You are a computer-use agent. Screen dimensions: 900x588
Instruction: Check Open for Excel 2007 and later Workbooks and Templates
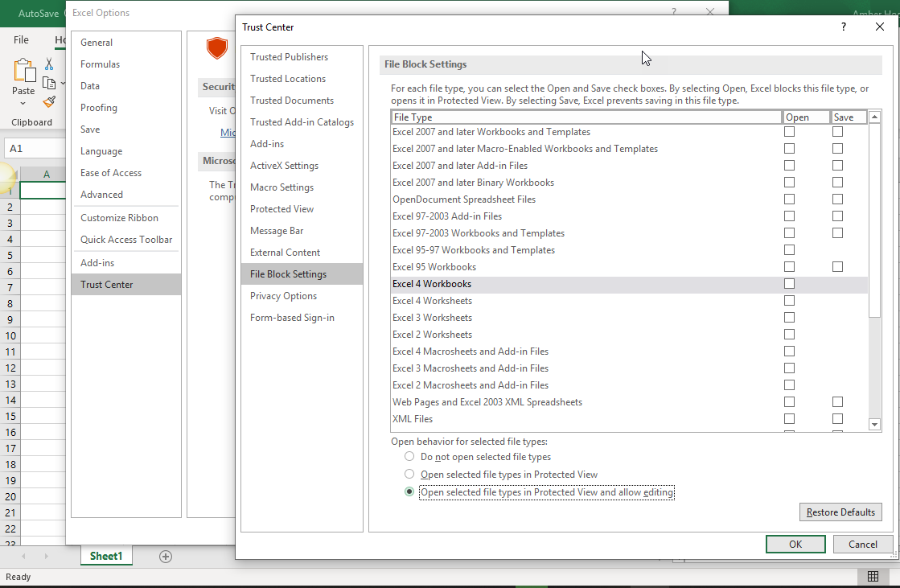[x=789, y=131]
